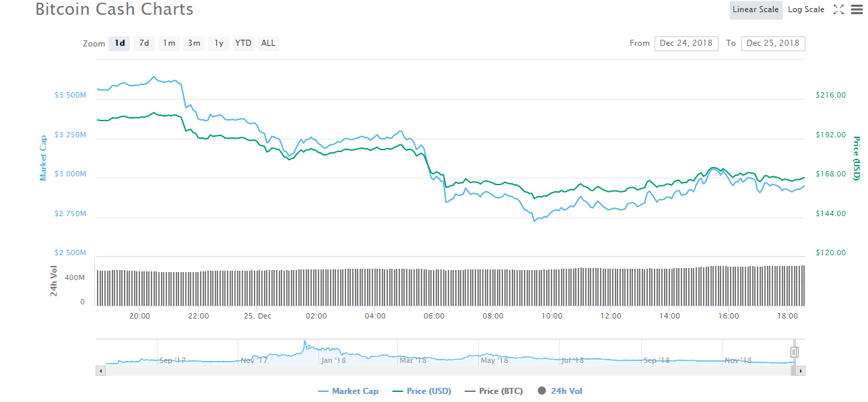Click the Nov '18 navigator label
The height and width of the screenshot is (402, 868).
click(738, 360)
